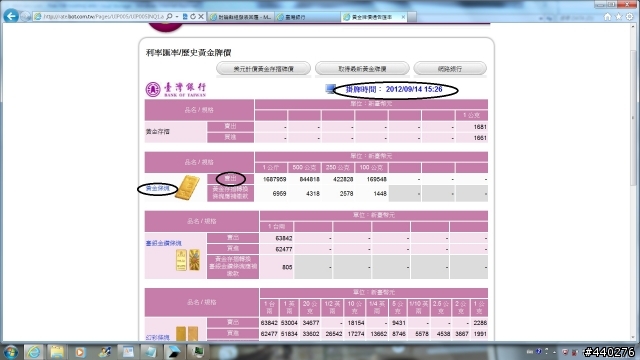Open the IE Home icon

pyautogui.click(x=608, y=17)
